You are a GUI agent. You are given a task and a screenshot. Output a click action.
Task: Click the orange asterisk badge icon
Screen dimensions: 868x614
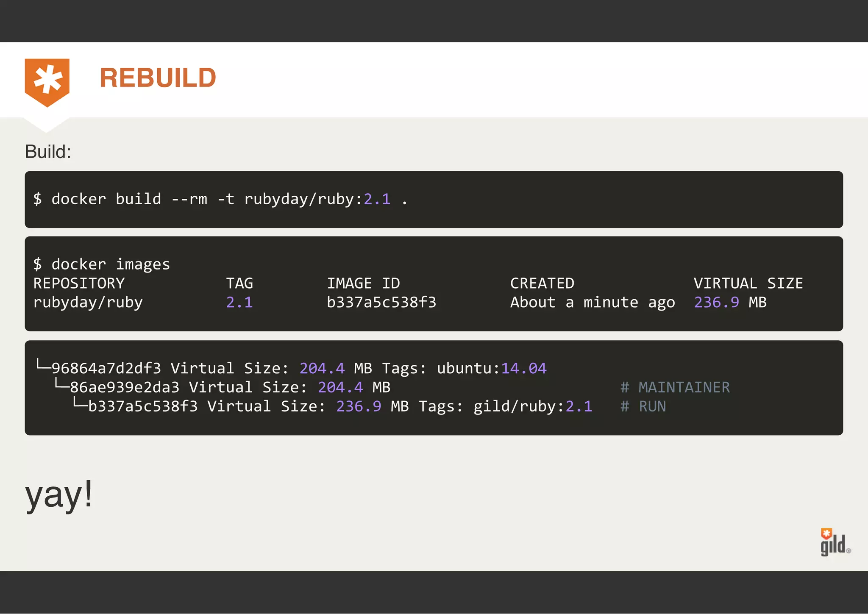[47, 83]
